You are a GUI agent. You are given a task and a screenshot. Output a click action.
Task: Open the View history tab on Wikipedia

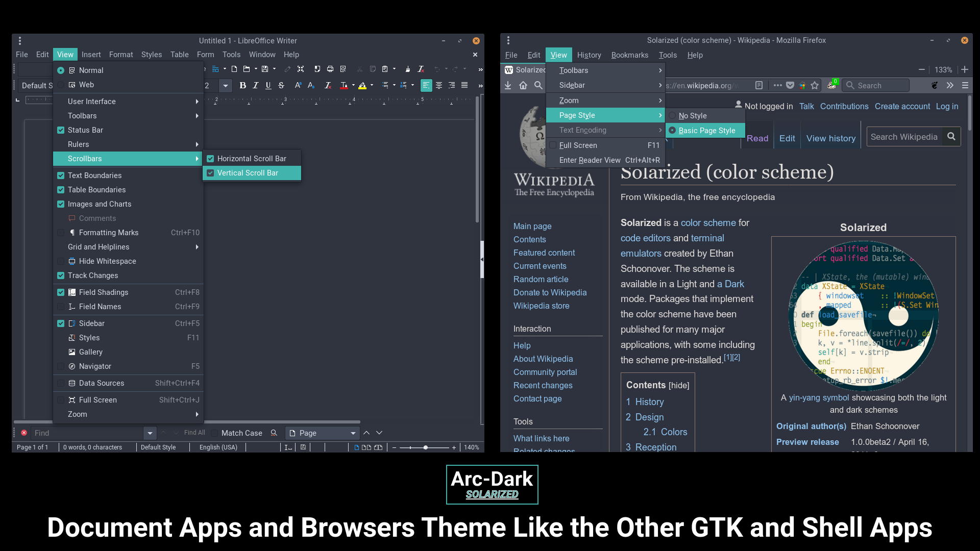(x=830, y=138)
